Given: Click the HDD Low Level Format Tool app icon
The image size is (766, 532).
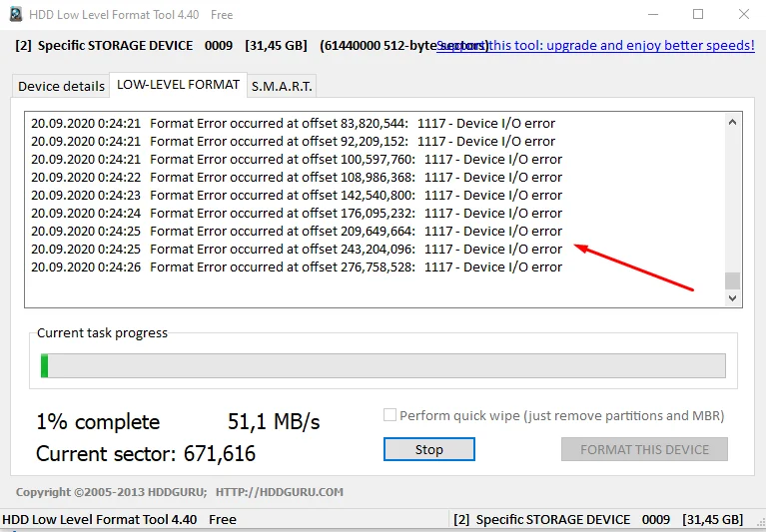Looking at the screenshot, I should [16, 14].
